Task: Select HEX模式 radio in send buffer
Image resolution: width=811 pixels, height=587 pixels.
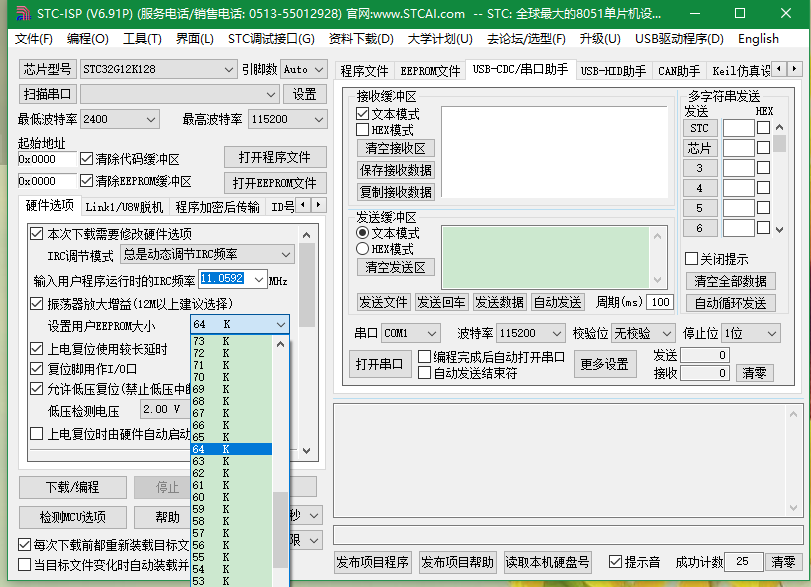Action: 363,248
